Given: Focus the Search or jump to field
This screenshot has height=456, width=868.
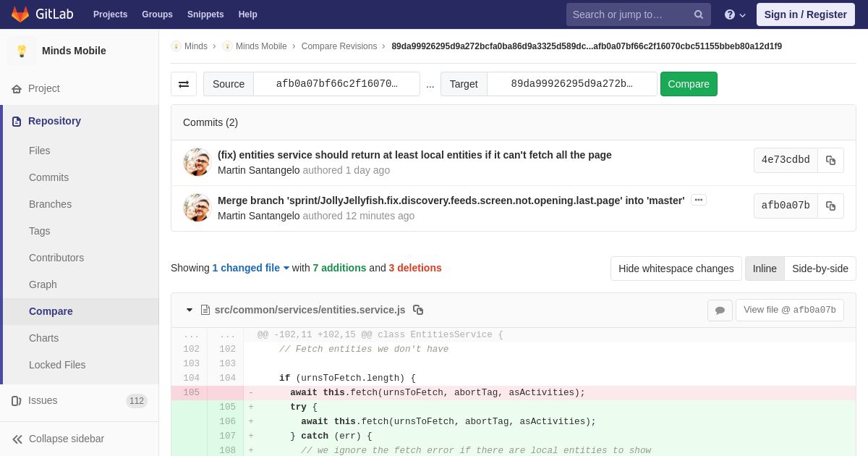Looking at the screenshot, I should coord(630,14).
